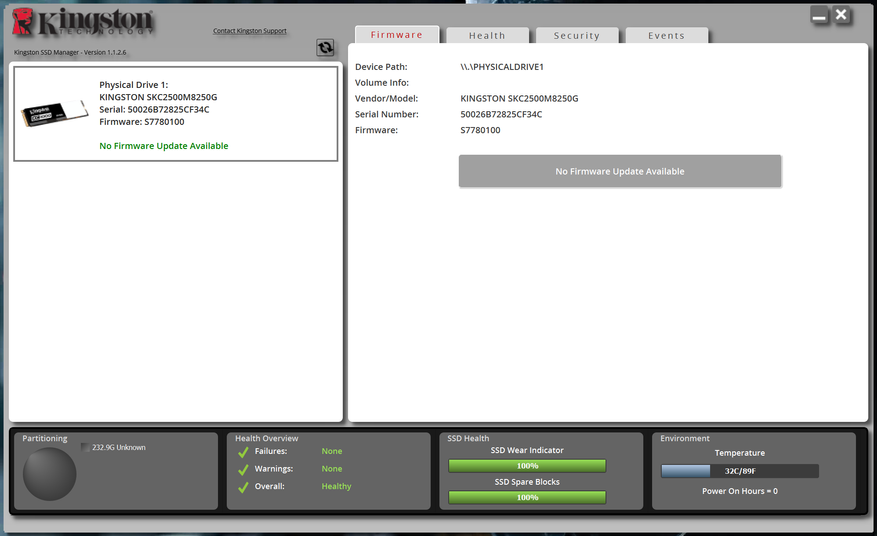Click the temperature gauge bar

(x=739, y=471)
